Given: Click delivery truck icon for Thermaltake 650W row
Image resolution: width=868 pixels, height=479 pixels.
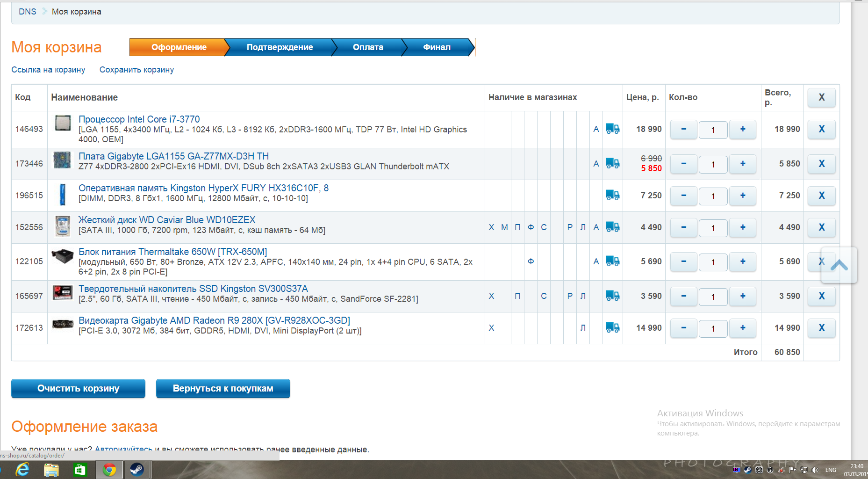Looking at the screenshot, I should click(612, 261).
